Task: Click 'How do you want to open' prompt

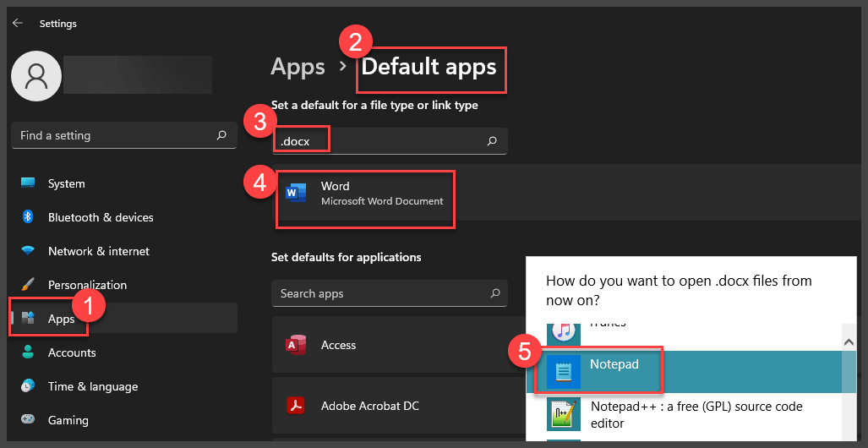Action: pyautogui.click(x=679, y=290)
